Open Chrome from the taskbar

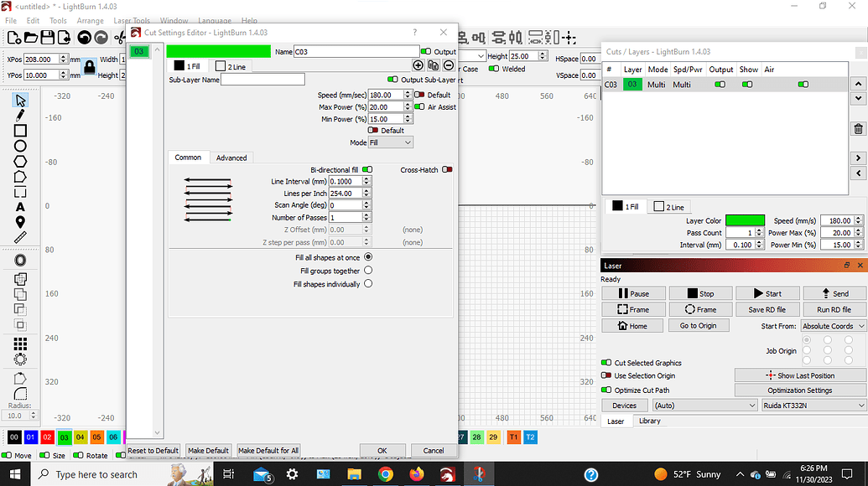click(x=385, y=474)
